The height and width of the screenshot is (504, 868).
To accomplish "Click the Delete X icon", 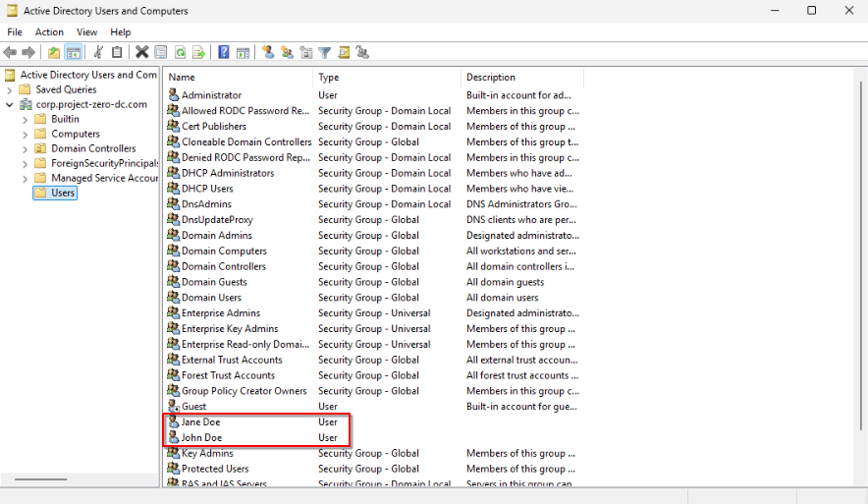I will point(142,53).
